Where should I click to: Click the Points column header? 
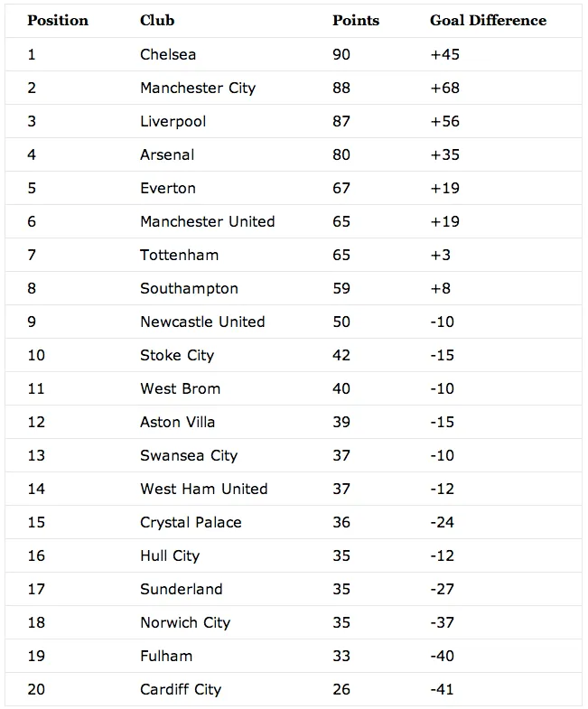coord(356,20)
